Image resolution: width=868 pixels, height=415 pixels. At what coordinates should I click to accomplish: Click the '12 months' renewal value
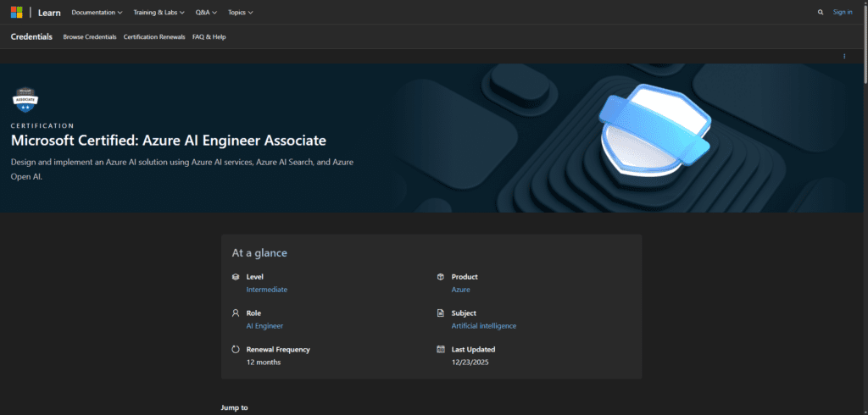click(x=264, y=362)
